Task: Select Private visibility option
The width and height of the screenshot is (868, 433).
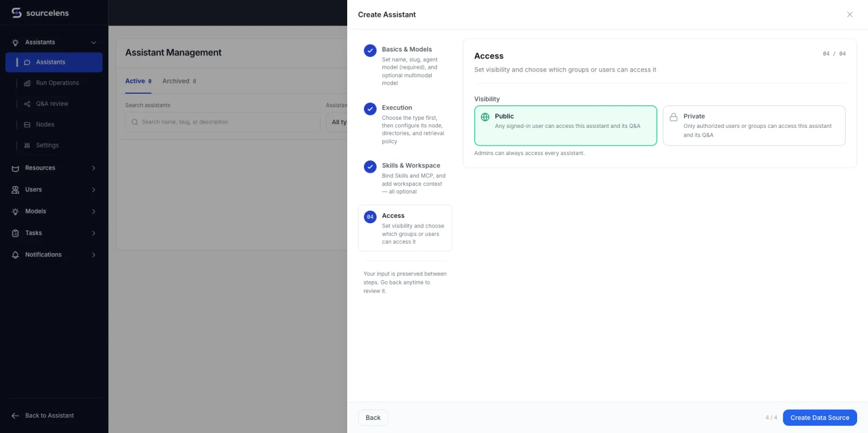Action: [754, 126]
